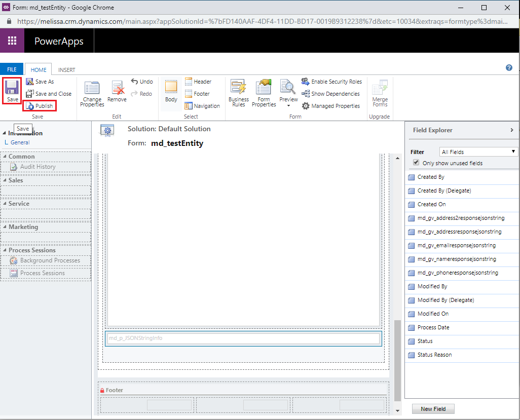Open the PowerApps app launcher waffle
520x420 pixels.
pos(12,41)
